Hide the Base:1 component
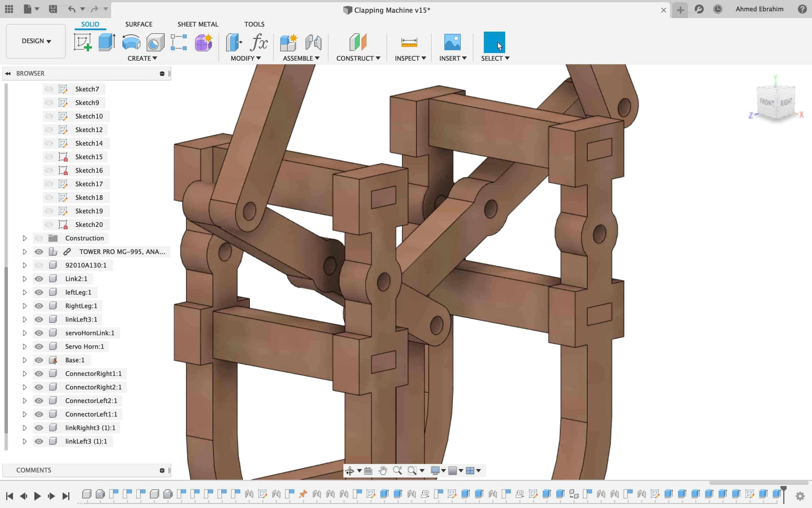The width and height of the screenshot is (812, 508). click(x=39, y=360)
